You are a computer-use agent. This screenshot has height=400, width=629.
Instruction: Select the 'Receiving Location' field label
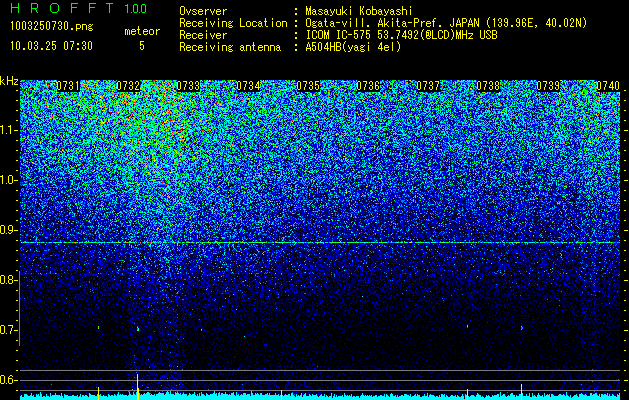pyautogui.click(x=233, y=23)
